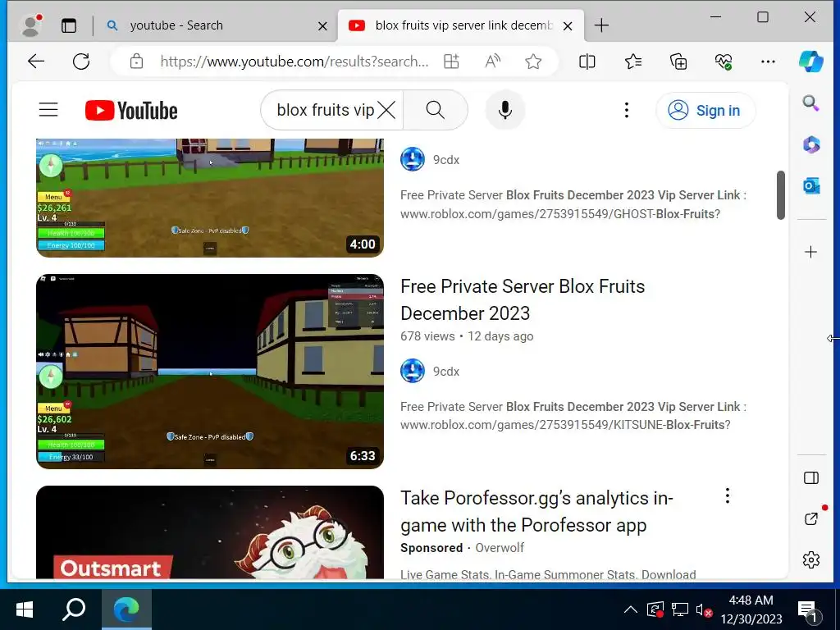
Task: Open Windows taskbar search
Action: 74,609
